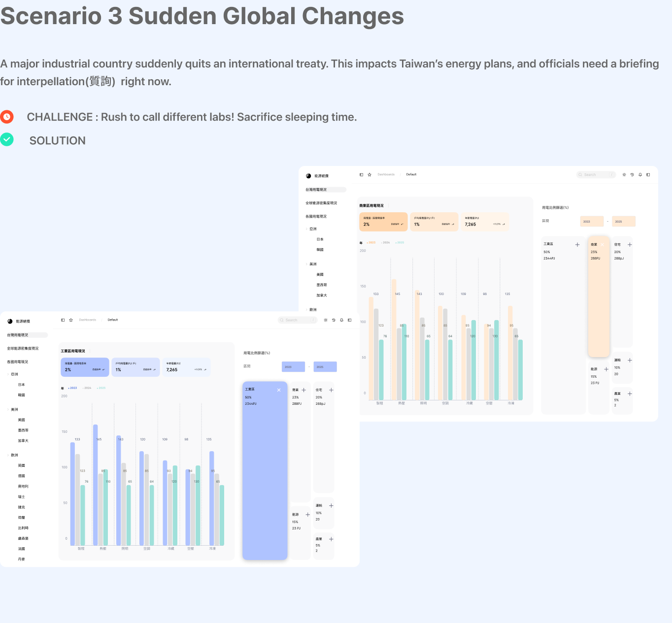Screen dimensions: 672x623
Task: Open 瑞士 country link in blue sidebar
Action: click(21, 497)
